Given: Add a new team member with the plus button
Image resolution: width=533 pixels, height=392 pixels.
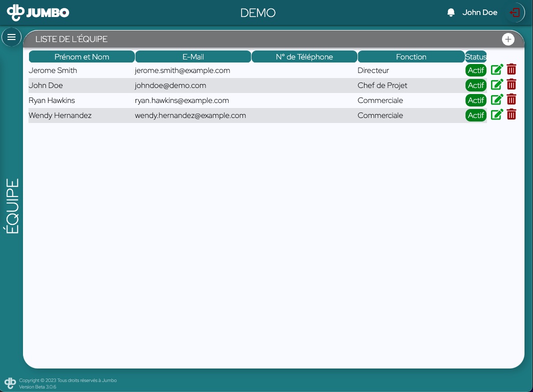Looking at the screenshot, I should pos(508,39).
